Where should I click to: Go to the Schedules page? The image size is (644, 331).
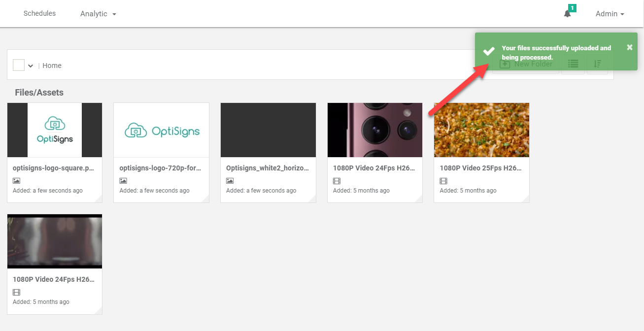pos(39,13)
